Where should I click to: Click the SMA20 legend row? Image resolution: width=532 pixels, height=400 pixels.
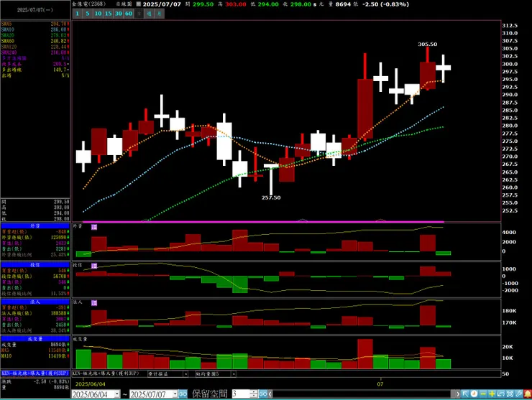(x=35, y=35)
